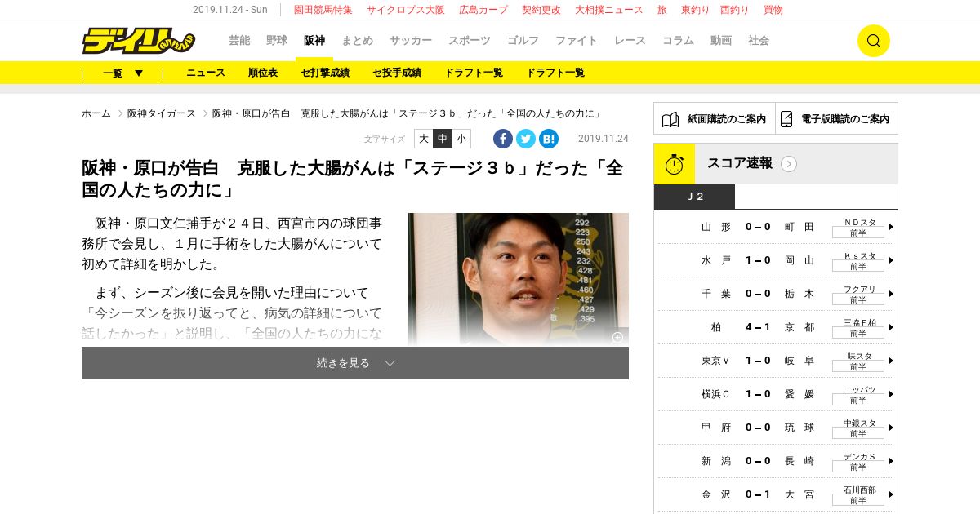The height and width of the screenshot is (514, 980).
Task: Go to ホーム via breadcrumb
Action: coord(96,113)
